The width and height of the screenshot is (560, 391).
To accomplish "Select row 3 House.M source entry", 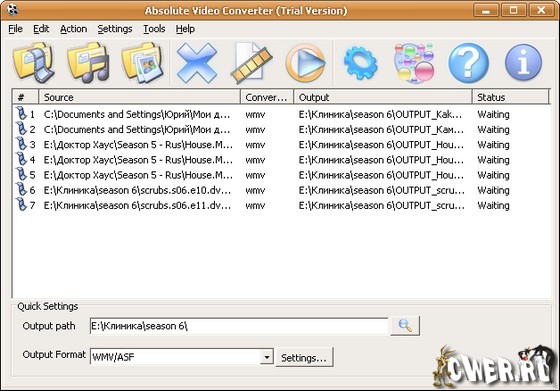I will (x=138, y=145).
